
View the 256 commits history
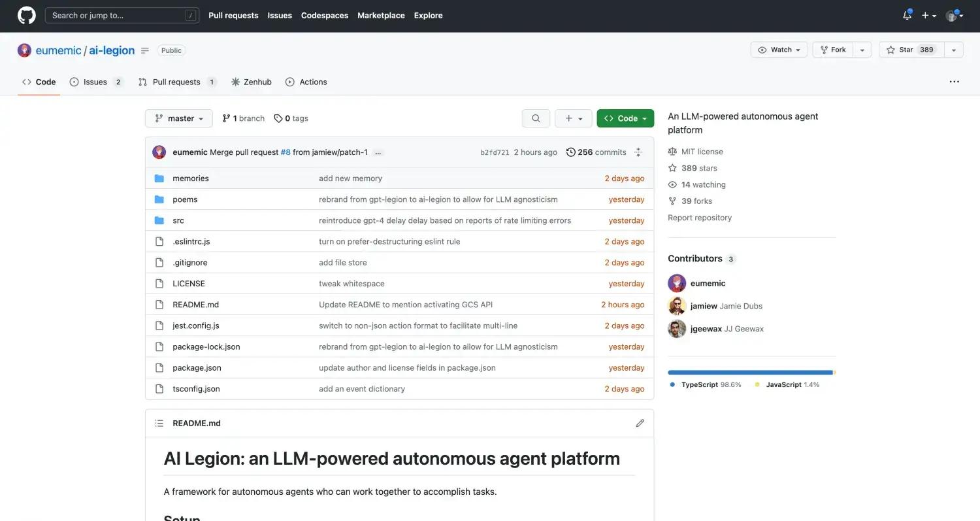(x=596, y=152)
